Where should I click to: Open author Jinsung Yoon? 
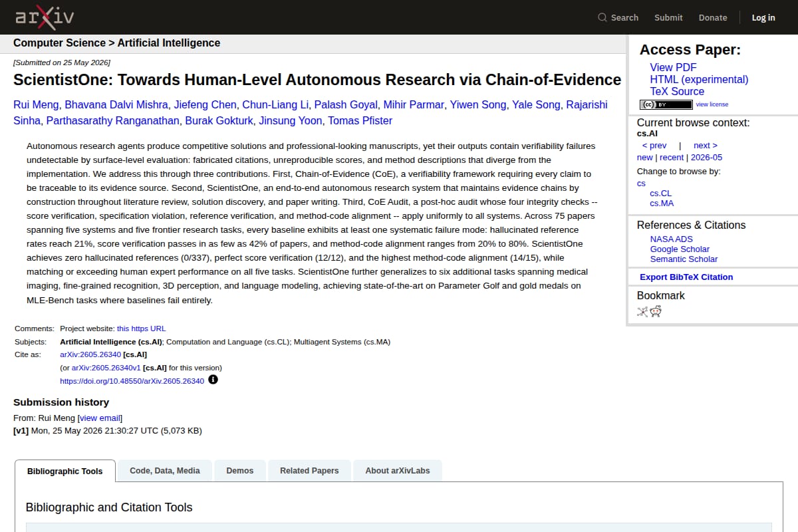[291, 121]
